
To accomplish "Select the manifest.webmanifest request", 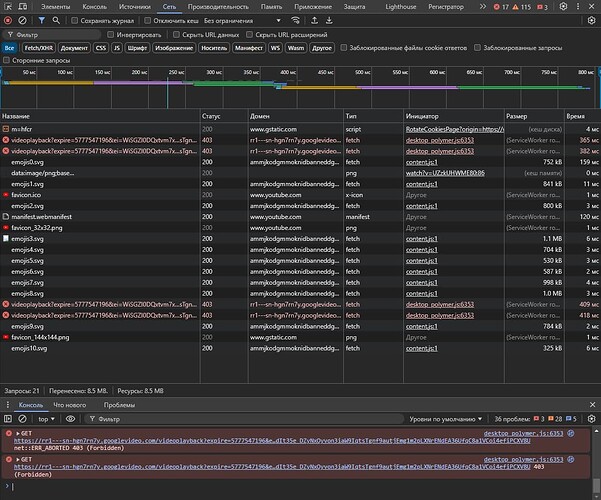I will click(300, 217).
